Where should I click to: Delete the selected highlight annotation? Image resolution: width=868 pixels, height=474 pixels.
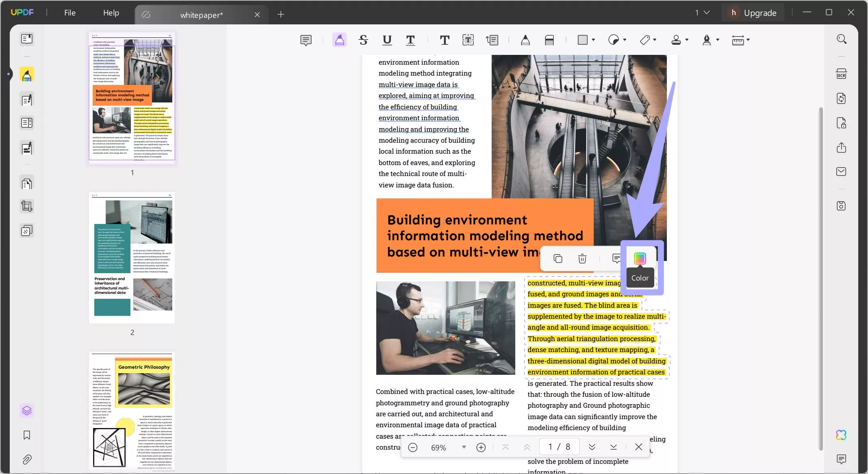pyautogui.click(x=582, y=259)
